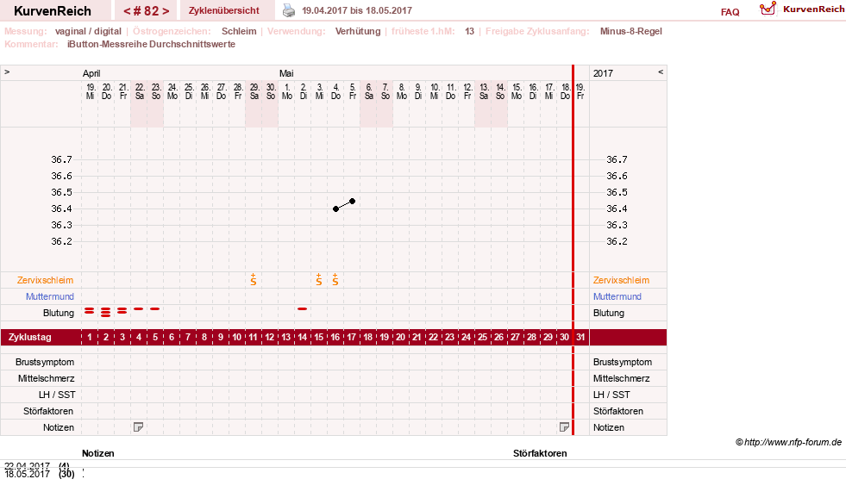
Task: Click the Schleim estrogen sign value
Action: [239, 31]
